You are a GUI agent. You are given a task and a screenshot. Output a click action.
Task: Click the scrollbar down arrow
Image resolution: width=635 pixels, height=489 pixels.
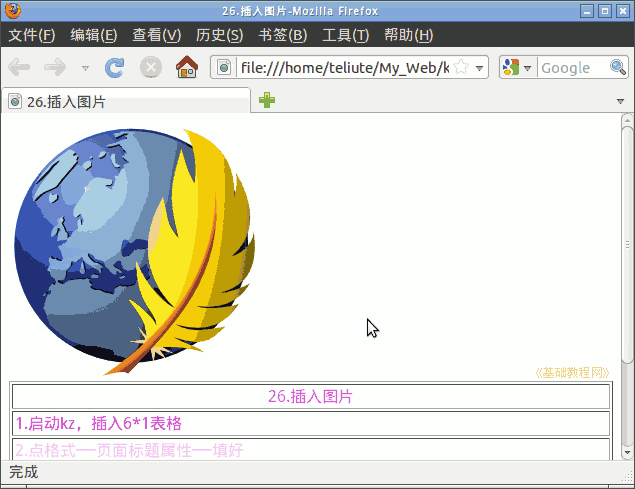coord(627,452)
